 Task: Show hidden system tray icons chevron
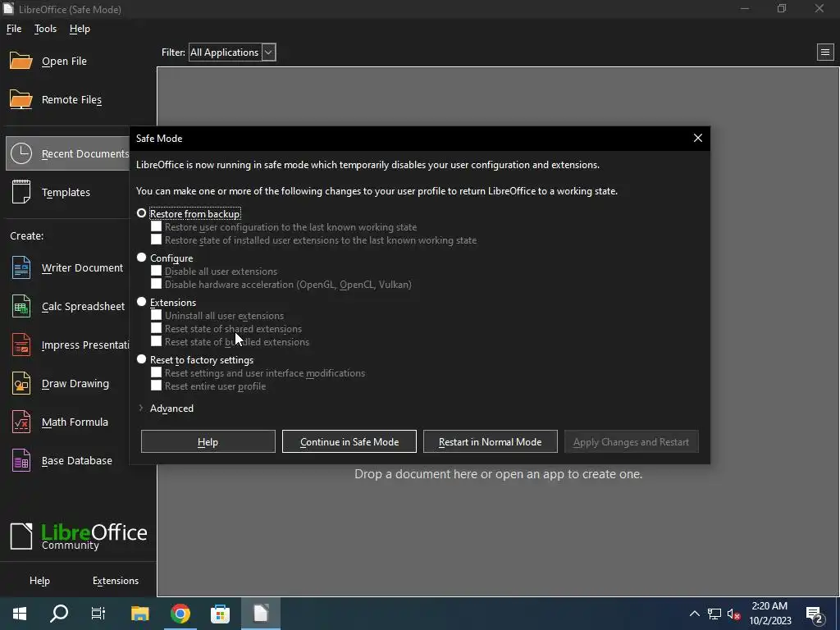click(694, 614)
